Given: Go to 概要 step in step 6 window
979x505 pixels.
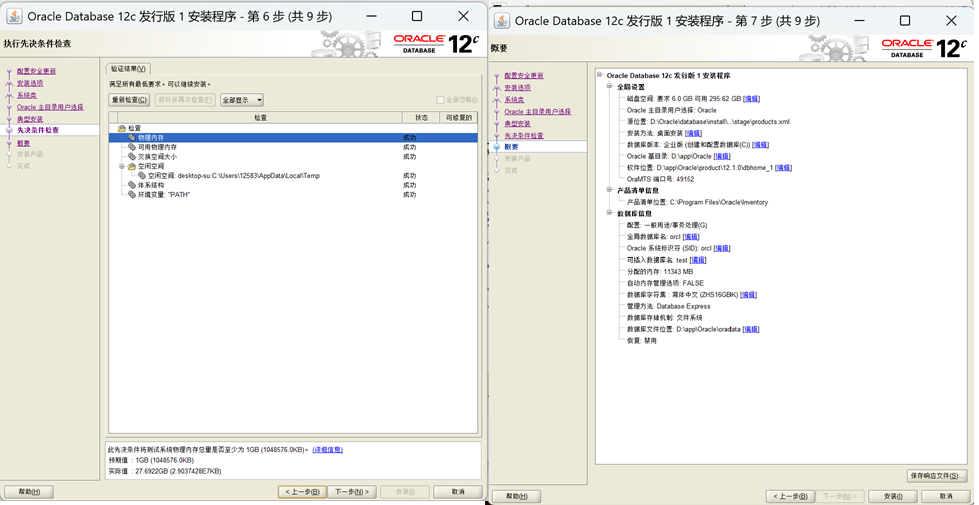Looking at the screenshot, I should click(24, 144).
